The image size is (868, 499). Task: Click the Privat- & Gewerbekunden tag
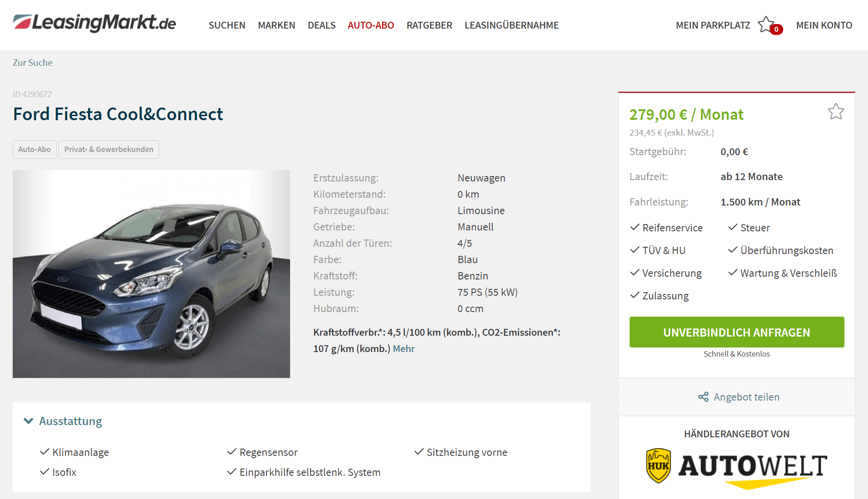click(109, 149)
